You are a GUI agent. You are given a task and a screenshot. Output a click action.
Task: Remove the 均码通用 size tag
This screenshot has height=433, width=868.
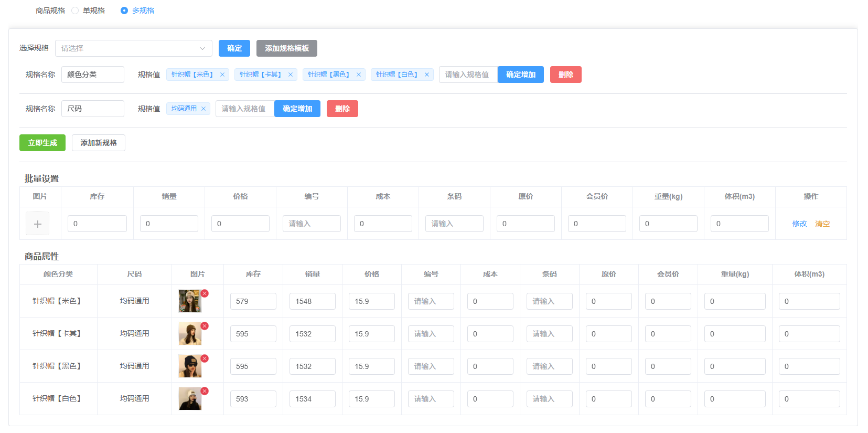pos(203,109)
